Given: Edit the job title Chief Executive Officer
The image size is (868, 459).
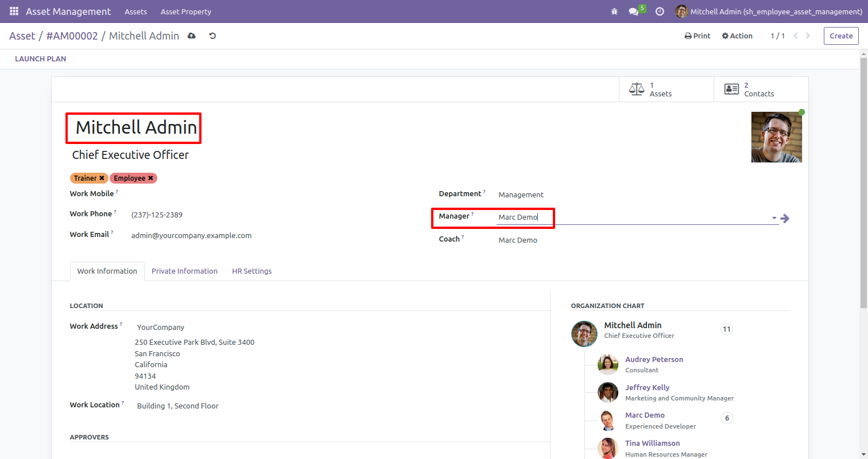Looking at the screenshot, I should pos(130,155).
